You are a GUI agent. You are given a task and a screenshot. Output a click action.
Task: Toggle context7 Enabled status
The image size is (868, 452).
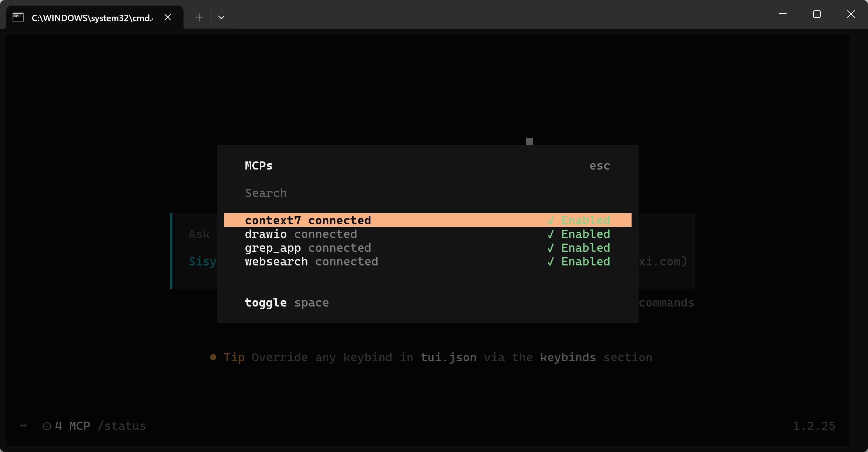[x=579, y=220]
